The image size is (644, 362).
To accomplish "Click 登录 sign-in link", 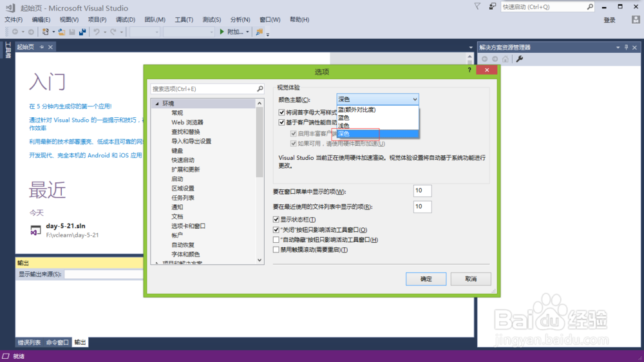I will click(x=609, y=20).
